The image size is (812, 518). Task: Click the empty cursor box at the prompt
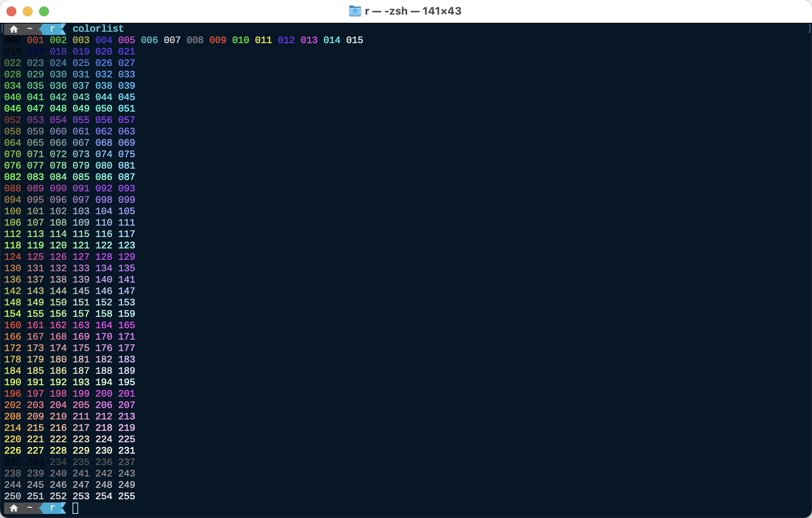[x=75, y=508]
